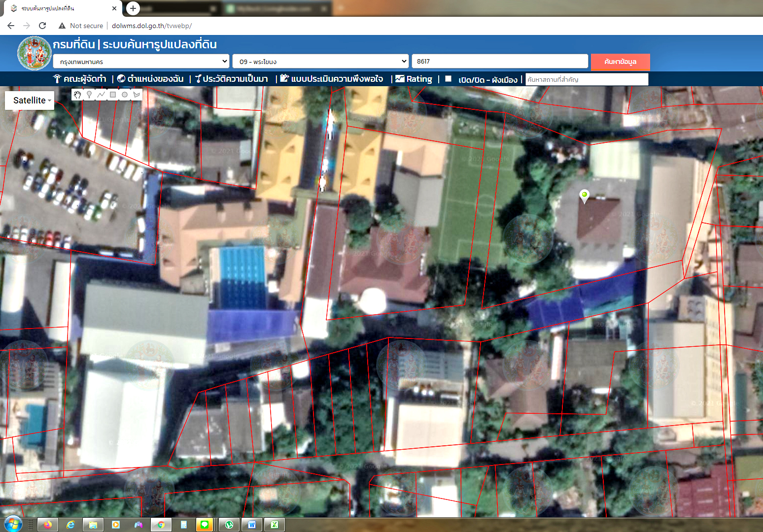Click the green map marker pin
The image size is (763, 532).
pyautogui.click(x=584, y=196)
